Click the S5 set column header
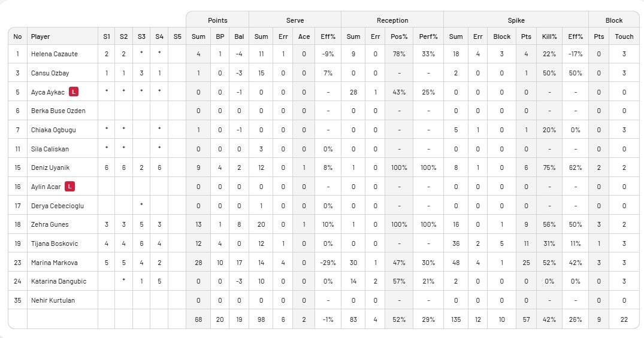The height and width of the screenshot is (338, 644). [177, 36]
